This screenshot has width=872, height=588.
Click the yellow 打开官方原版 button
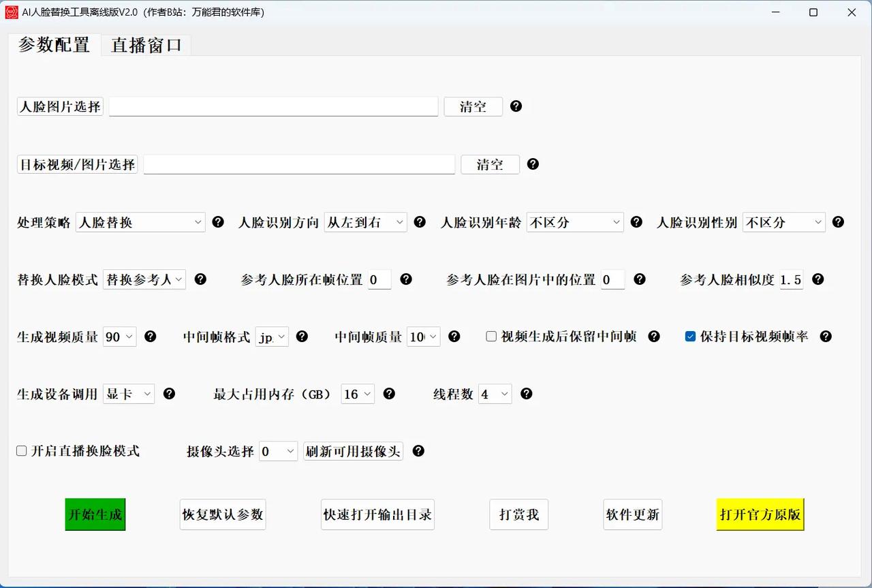click(760, 514)
